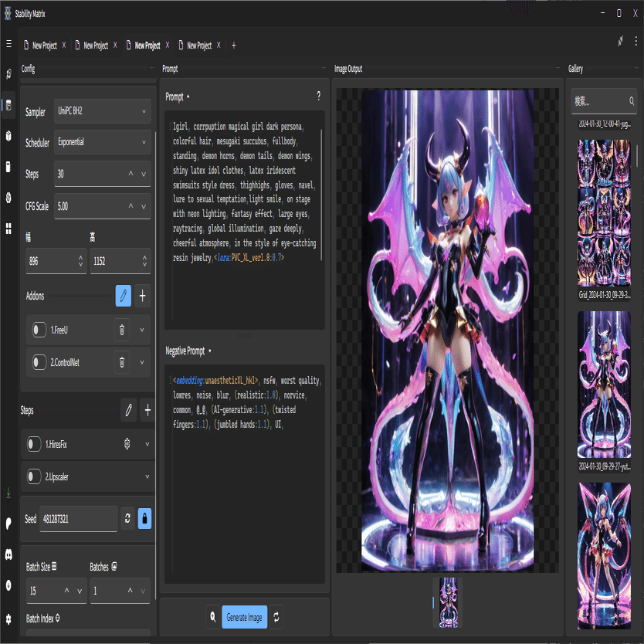The width and height of the screenshot is (644, 644).
Task: Click the magnifier icon beside Generate Image
Action: 212,617
